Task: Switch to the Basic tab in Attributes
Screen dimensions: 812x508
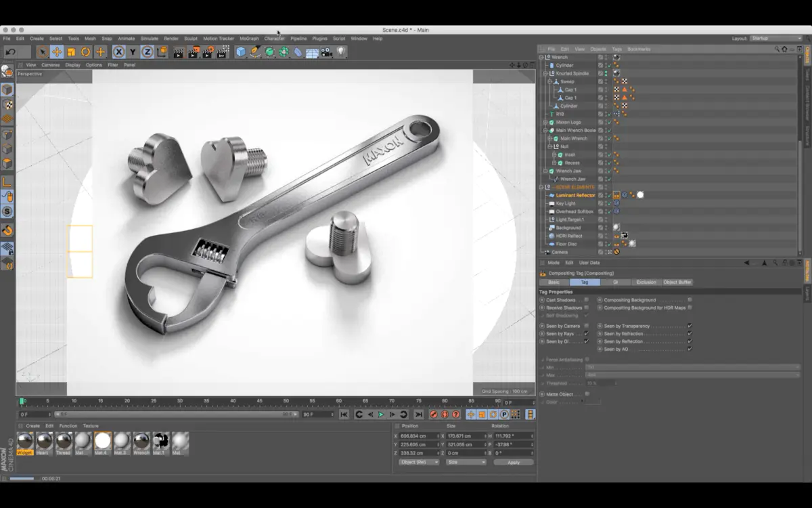Action: tap(554, 282)
